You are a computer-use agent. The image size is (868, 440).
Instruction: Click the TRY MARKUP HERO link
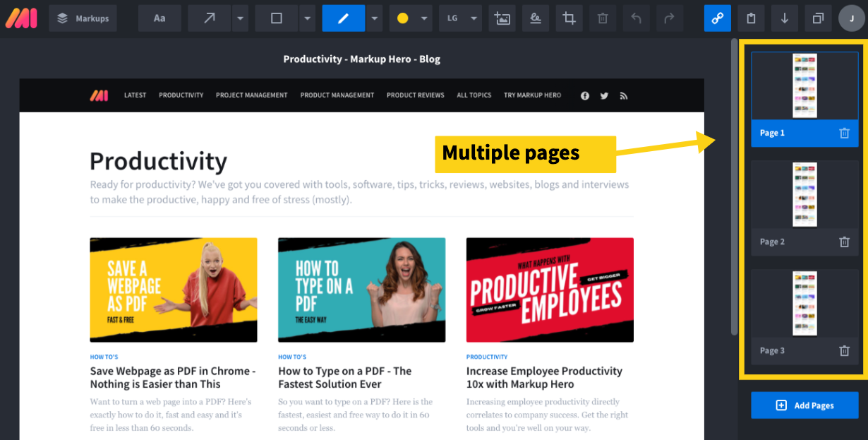(x=533, y=95)
